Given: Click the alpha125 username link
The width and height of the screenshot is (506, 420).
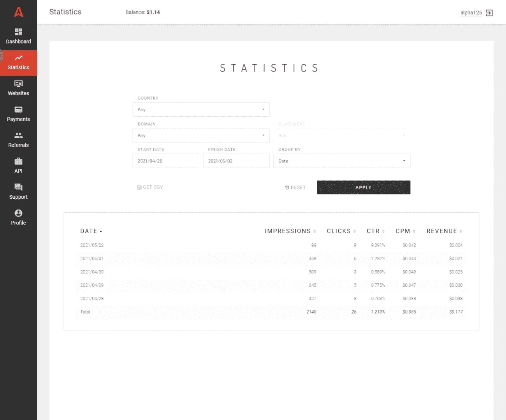Looking at the screenshot, I should click(471, 12).
